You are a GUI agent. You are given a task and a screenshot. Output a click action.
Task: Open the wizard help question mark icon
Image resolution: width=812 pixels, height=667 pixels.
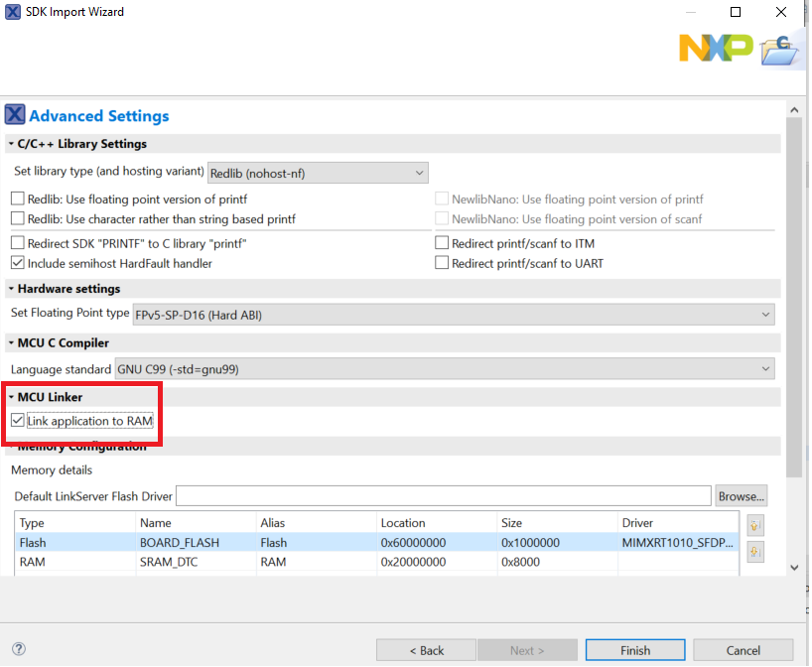pos(18,649)
